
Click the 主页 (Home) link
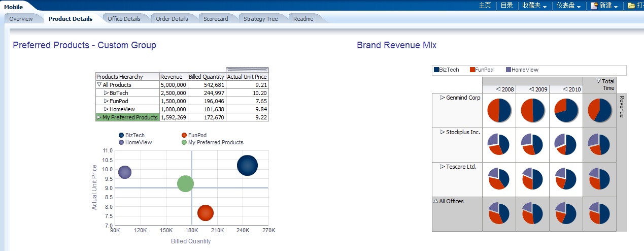point(485,6)
